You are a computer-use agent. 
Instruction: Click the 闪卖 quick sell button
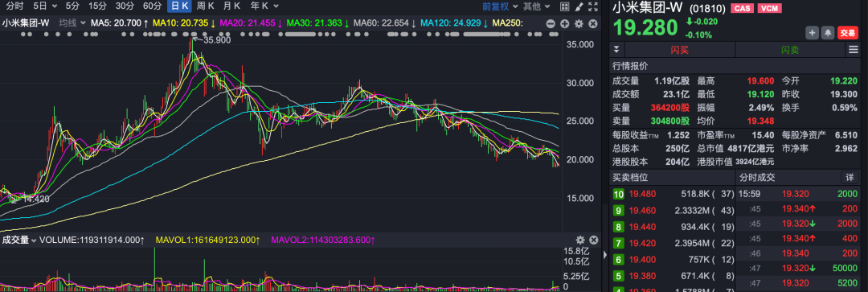[x=790, y=50]
